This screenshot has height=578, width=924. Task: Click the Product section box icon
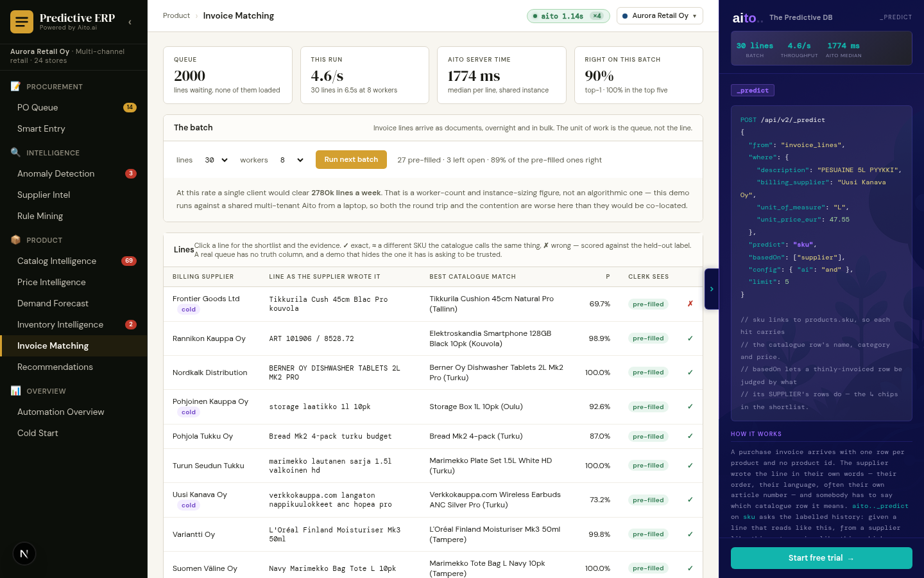(x=15, y=240)
